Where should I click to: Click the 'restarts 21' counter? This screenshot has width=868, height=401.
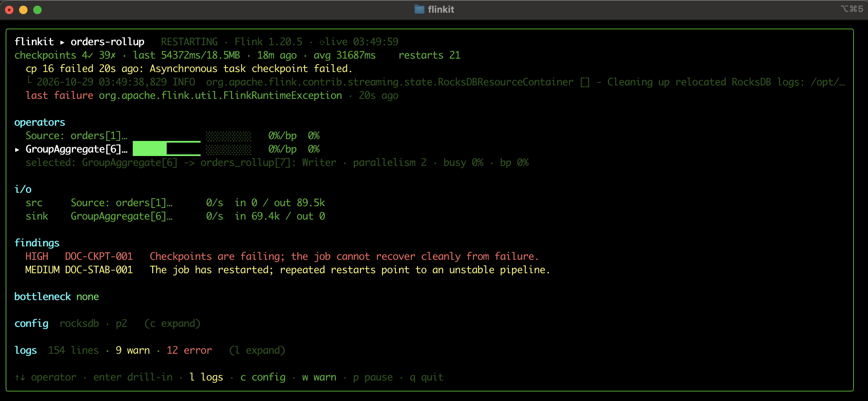click(x=429, y=55)
